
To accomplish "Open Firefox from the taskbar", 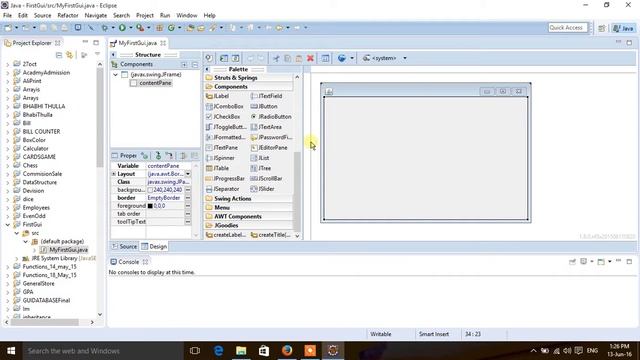I will (x=287, y=351).
